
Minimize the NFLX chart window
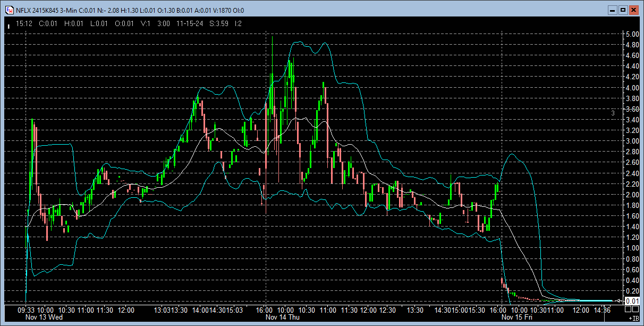point(612,10)
